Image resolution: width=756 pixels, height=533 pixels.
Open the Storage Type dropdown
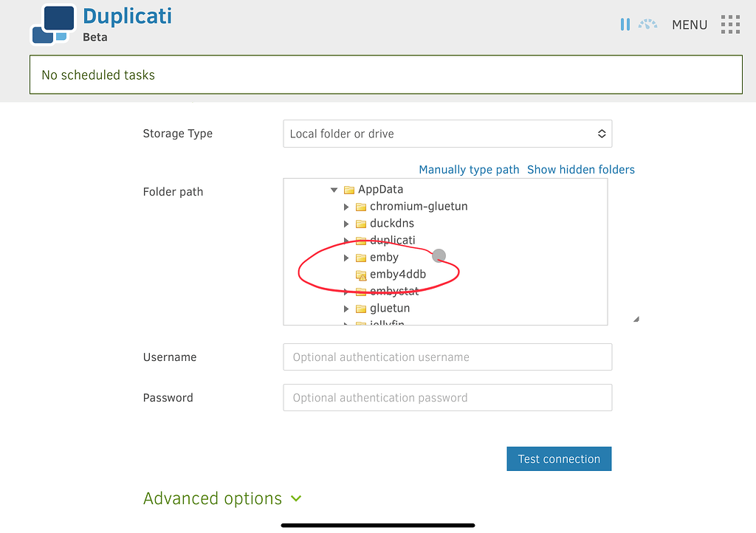point(447,134)
